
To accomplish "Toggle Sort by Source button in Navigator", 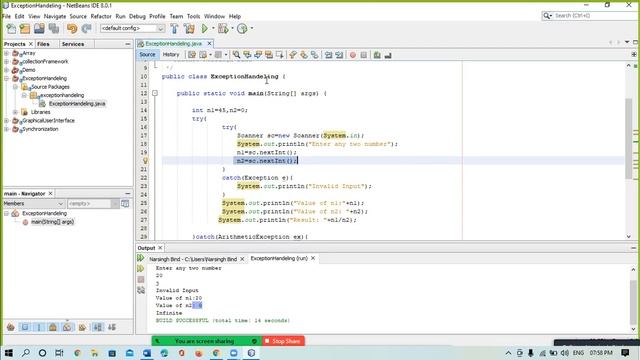I will tap(112, 327).
